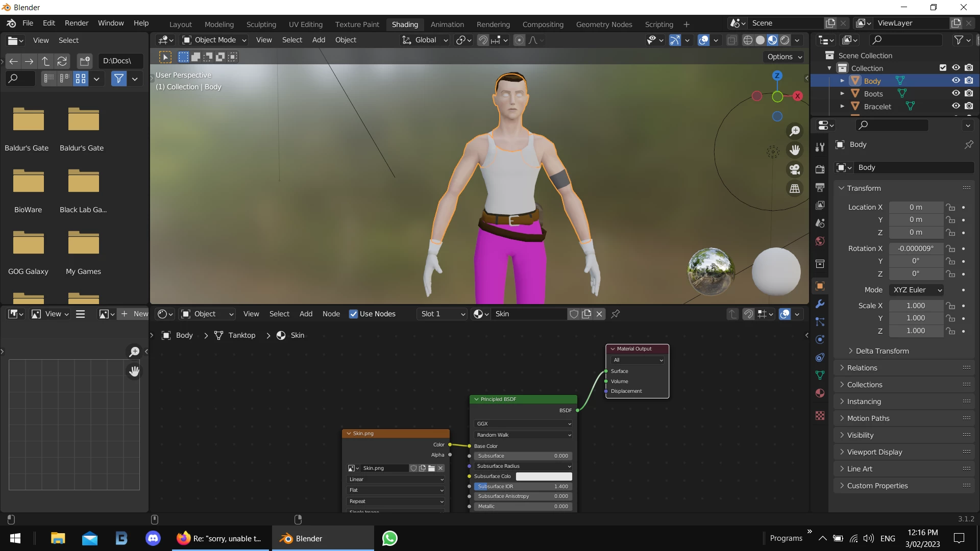Open the XYZ Euler rotation mode dropdown
The image size is (980, 551).
click(x=917, y=290)
